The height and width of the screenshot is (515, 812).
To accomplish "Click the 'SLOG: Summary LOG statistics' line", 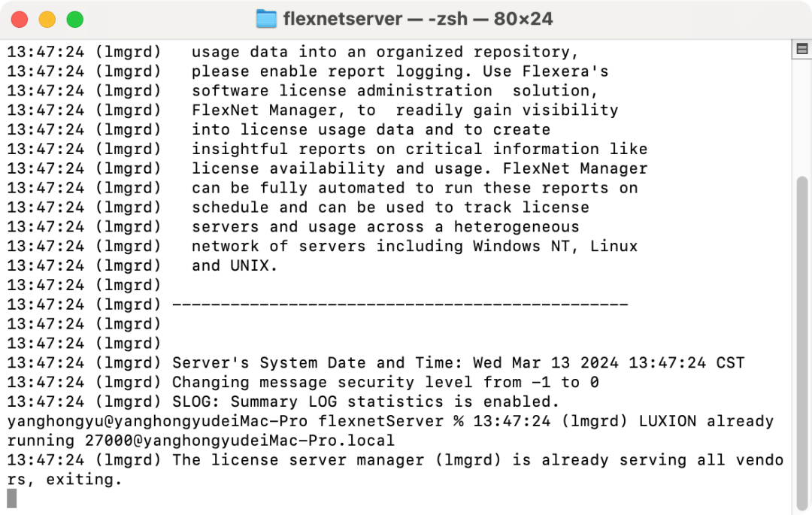I will (x=283, y=401).
